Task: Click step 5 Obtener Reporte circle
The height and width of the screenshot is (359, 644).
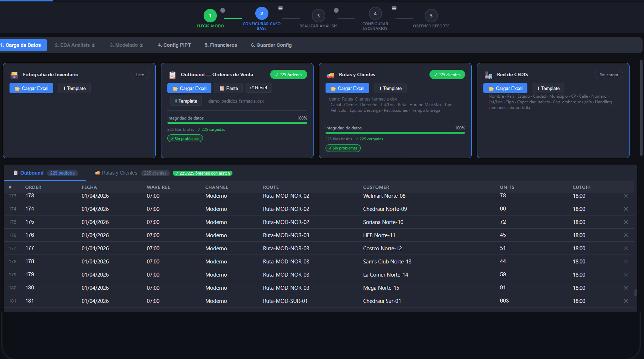Action: pyautogui.click(x=431, y=15)
